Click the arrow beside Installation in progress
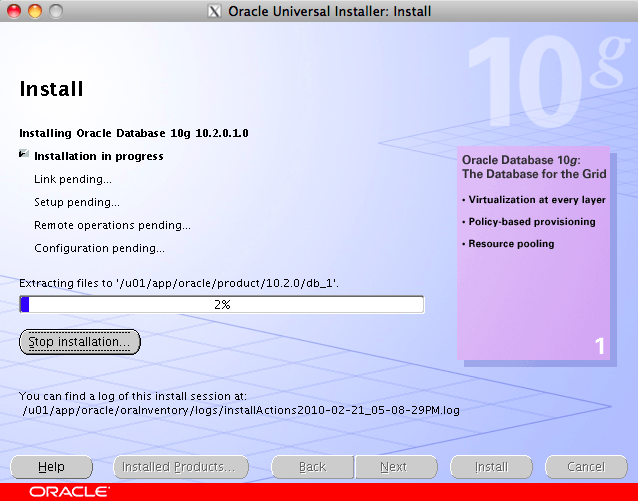 coord(23,155)
